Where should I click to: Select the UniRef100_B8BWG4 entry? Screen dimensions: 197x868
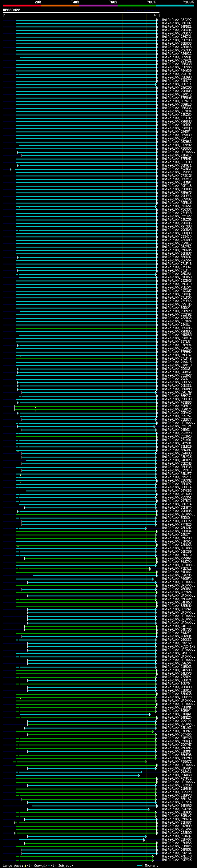tap(177, 531)
